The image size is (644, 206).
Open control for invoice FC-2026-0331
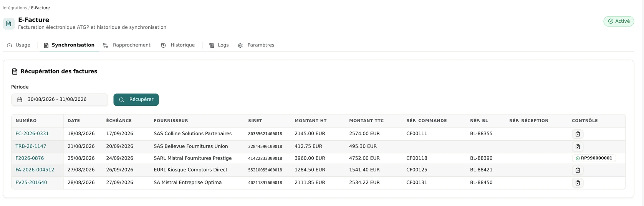[578, 134]
